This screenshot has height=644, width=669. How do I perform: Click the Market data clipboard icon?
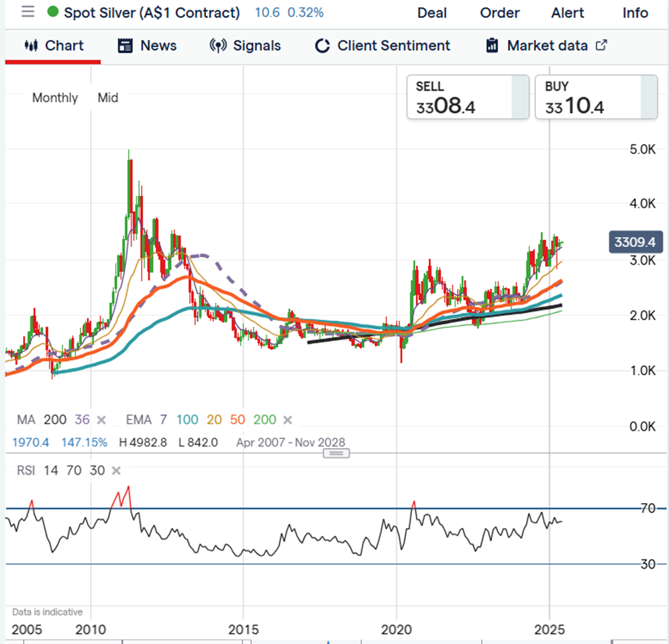(492, 45)
